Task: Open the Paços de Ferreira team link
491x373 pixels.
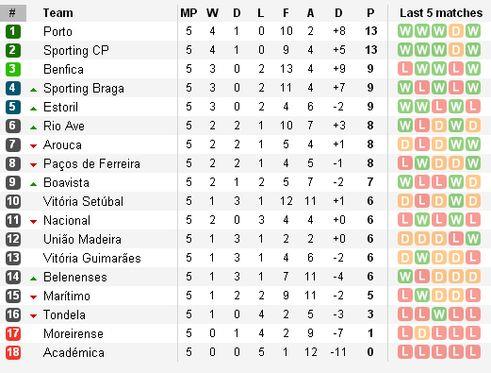Action: point(92,164)
